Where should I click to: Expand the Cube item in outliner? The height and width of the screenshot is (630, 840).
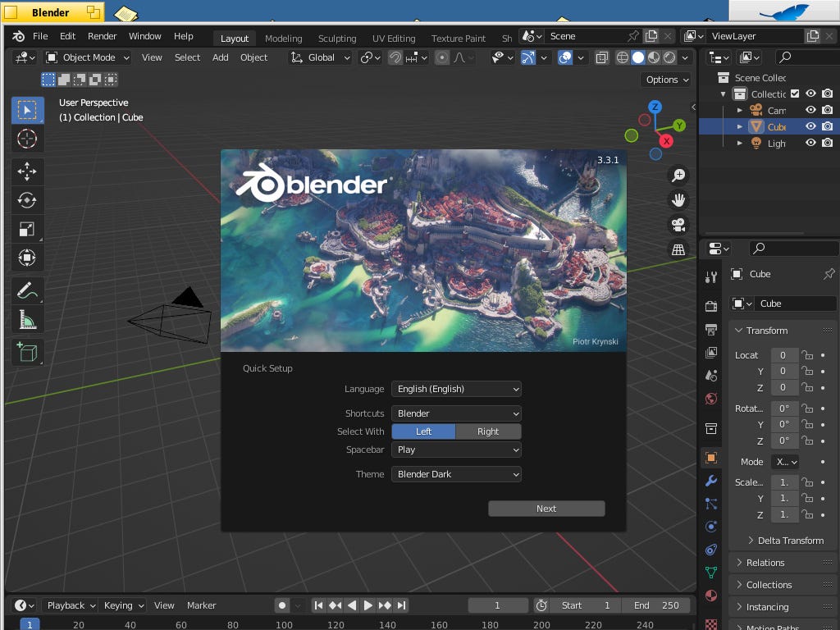pyautogui.click(x=740, y=126)
